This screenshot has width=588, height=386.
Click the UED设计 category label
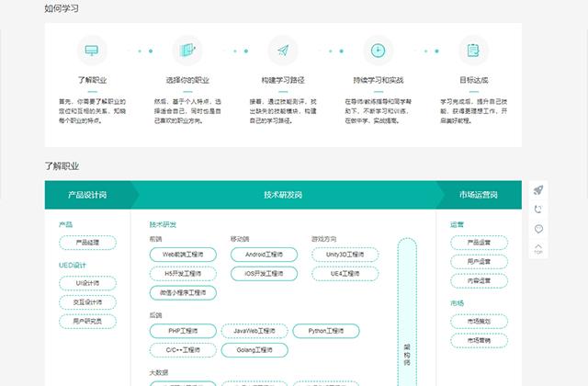(73, 266)
